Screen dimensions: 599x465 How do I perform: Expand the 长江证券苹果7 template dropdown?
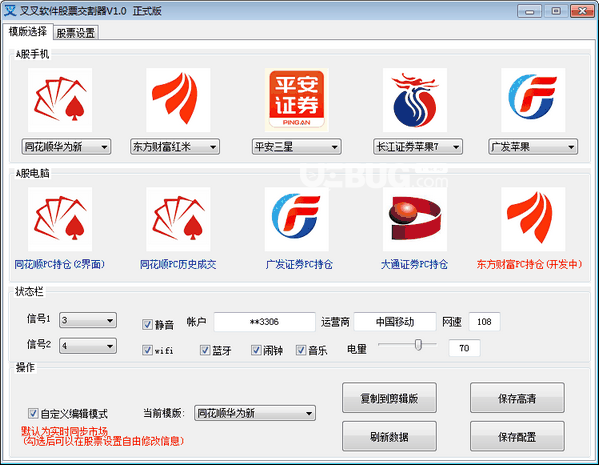(418, 147)
